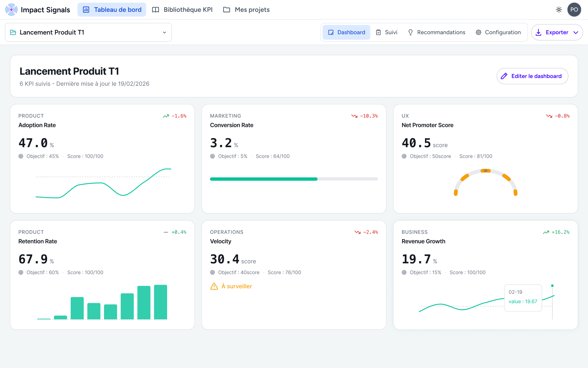588x368 pixels.
Task: Click the pencil icon in Editer le dashboard
Action: 504,76
